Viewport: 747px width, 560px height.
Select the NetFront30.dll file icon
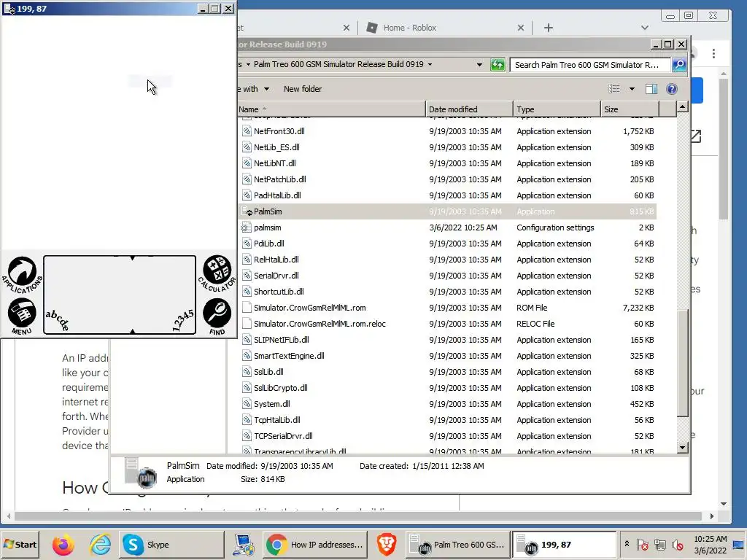click(247, 131)
